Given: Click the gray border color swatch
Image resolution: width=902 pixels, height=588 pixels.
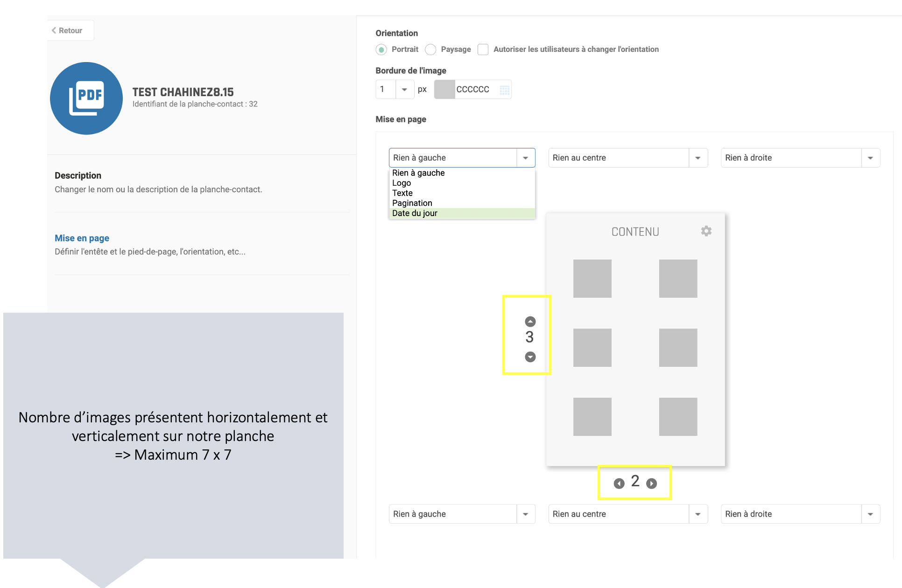Looking at the screenshot, I should 444,90.
